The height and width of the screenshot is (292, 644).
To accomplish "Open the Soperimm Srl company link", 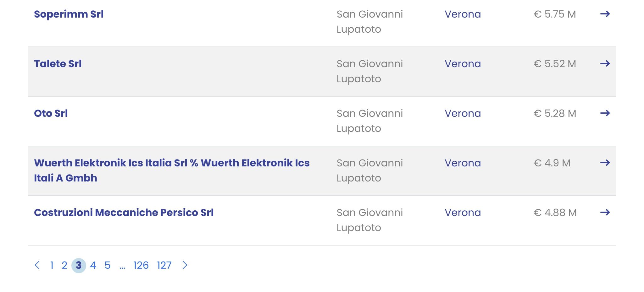I will click(x=69, y=14).
